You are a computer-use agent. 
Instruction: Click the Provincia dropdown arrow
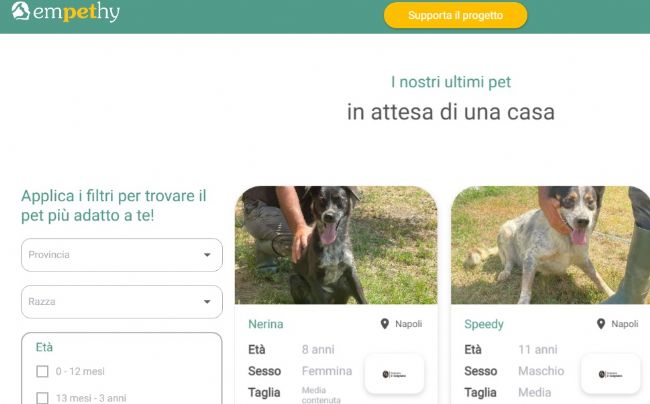pos(207,255)
